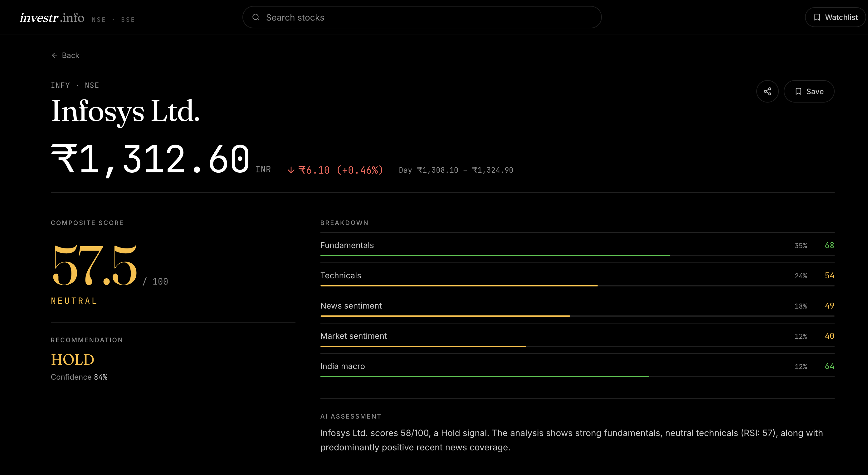Image resolution: width=868 pixels, height=475 pixels.
Task: Click the Search stocks field
Action: pos(422,17)
